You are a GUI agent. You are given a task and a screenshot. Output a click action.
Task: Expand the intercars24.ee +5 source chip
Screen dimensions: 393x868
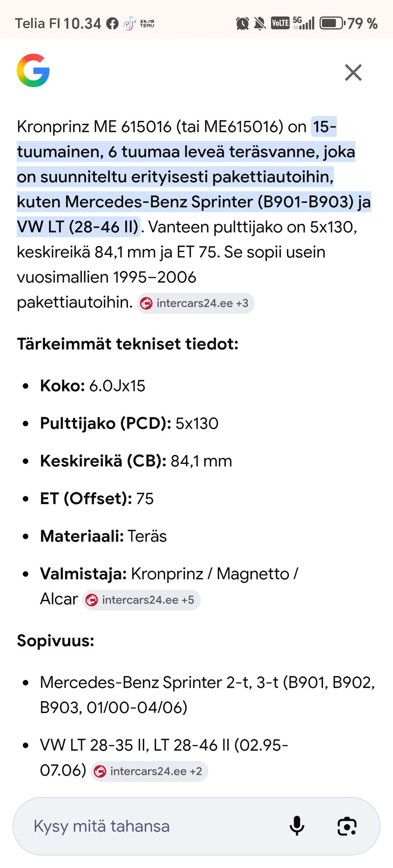(141, 600)
